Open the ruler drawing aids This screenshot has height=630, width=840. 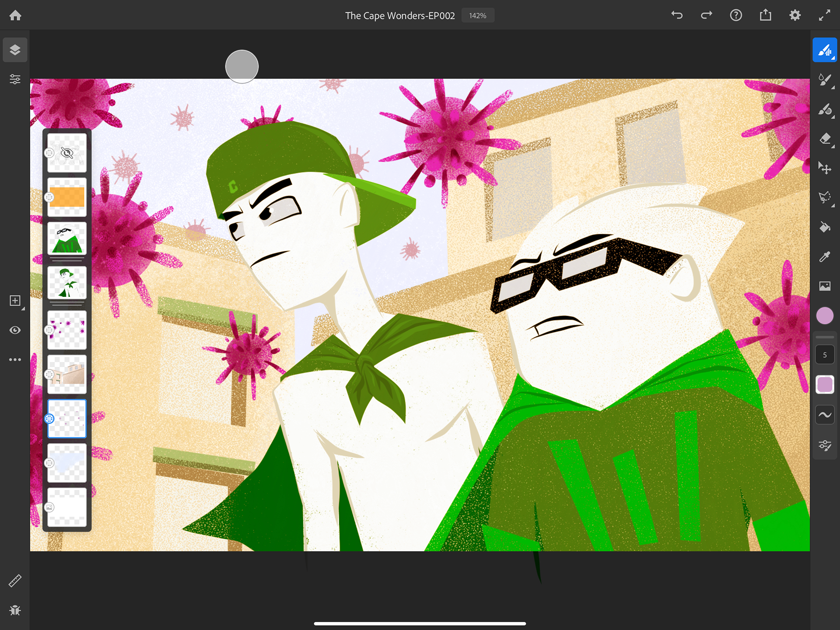[x=15, y=581]
